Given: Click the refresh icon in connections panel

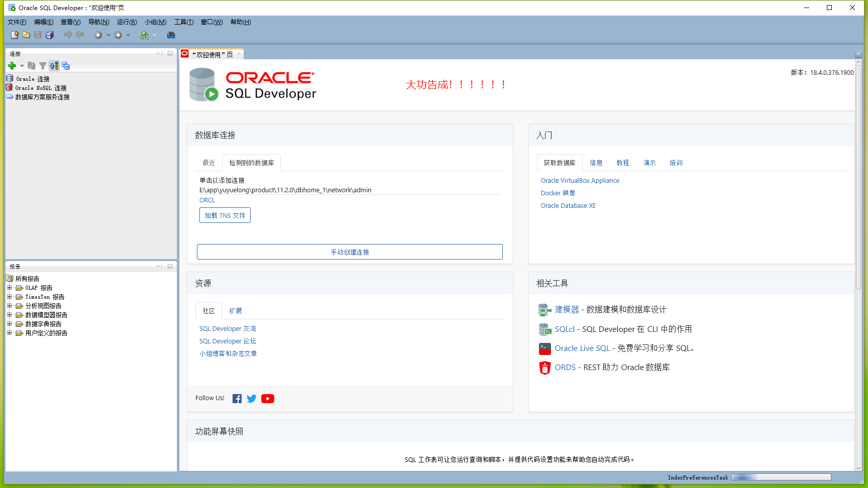Looking at the screenshot, I should [31, 66].
